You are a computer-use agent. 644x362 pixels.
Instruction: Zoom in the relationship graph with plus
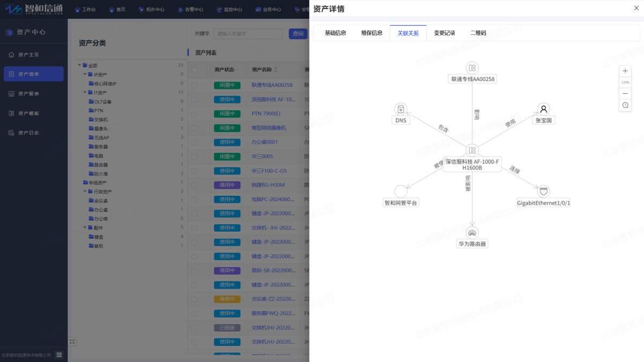tap(625, 71)
